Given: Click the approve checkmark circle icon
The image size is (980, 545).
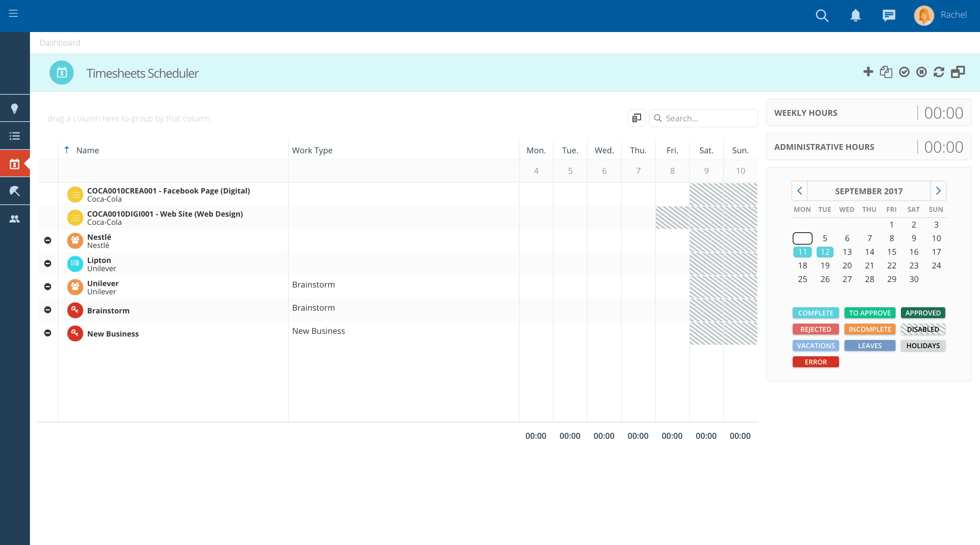Looking at the screenshot, I should click(x=904, y=72).
